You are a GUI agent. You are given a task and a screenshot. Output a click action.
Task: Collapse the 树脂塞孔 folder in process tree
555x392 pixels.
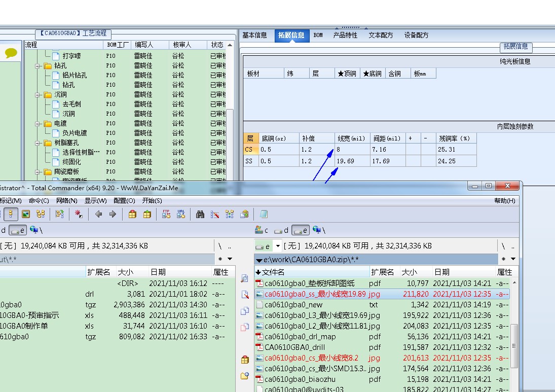click(37, 143)
